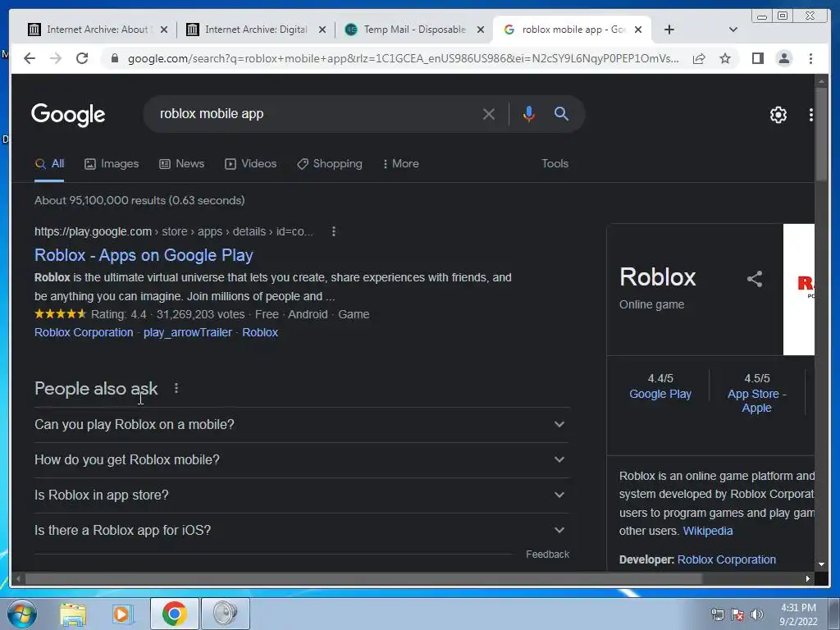The height and width of the screenshot is (630, 840).
Task: Open the Windows Start menu orb
Action: point(21,614)
